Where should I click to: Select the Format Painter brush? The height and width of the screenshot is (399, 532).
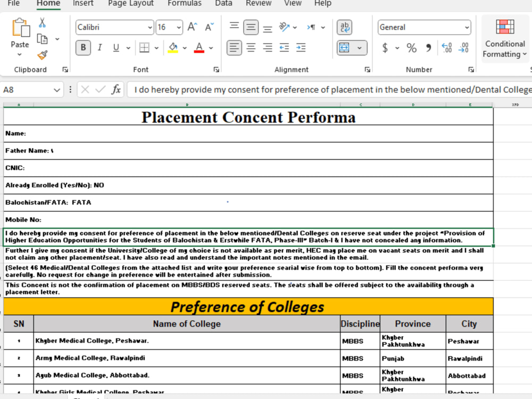point(42,55)
